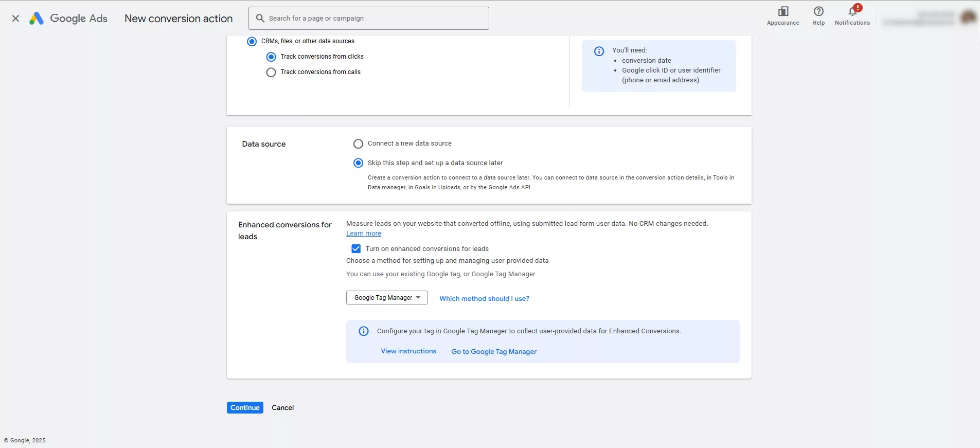980x448 pixels.
Task: Click the info icon beside You'll need
Action: [599, 51]
